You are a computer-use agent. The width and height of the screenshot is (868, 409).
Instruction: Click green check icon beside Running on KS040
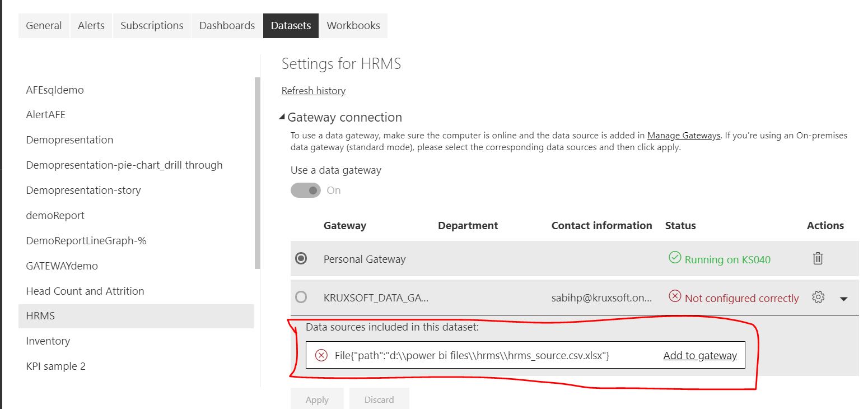(675, 258)
